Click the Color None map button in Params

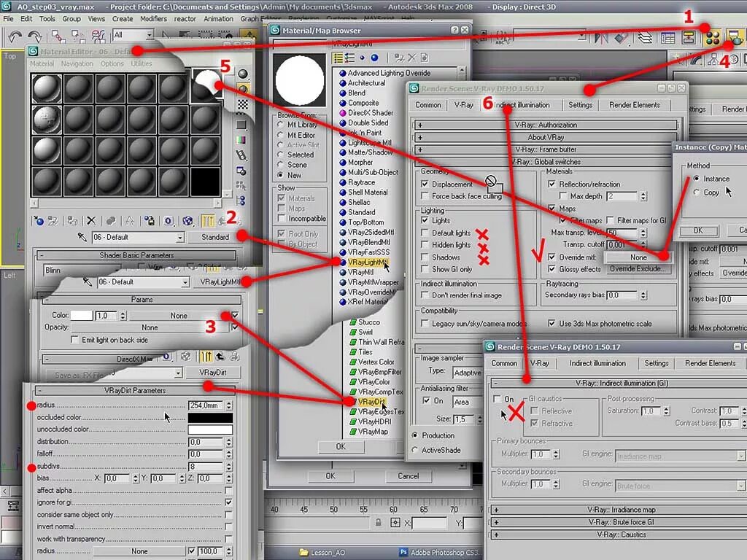179,316
